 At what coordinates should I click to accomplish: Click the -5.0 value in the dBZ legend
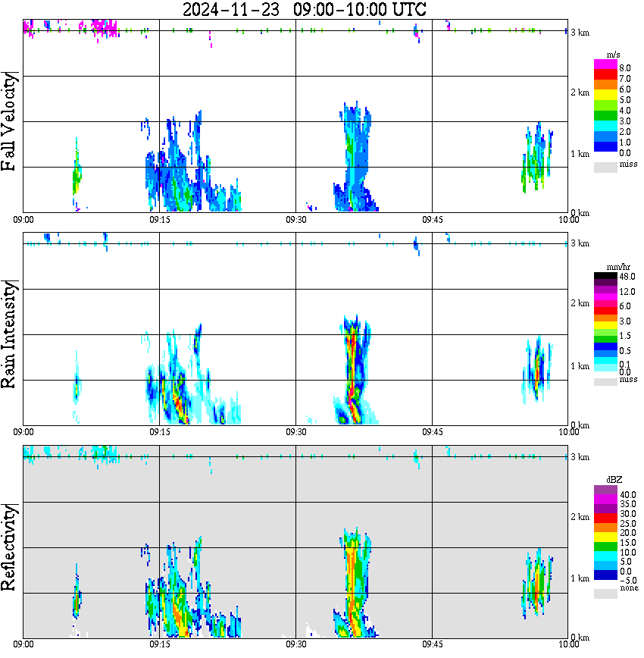[628, 581]
